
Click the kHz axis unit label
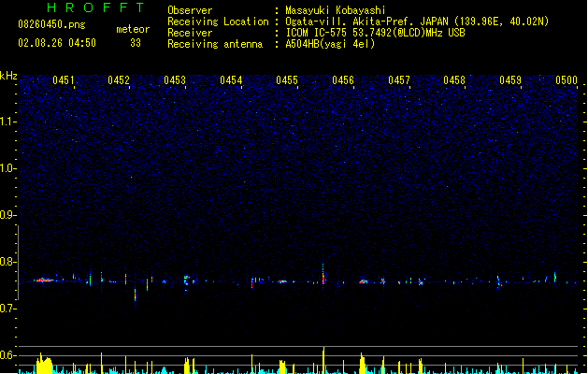pyautogui.click(x=8, y=76)
